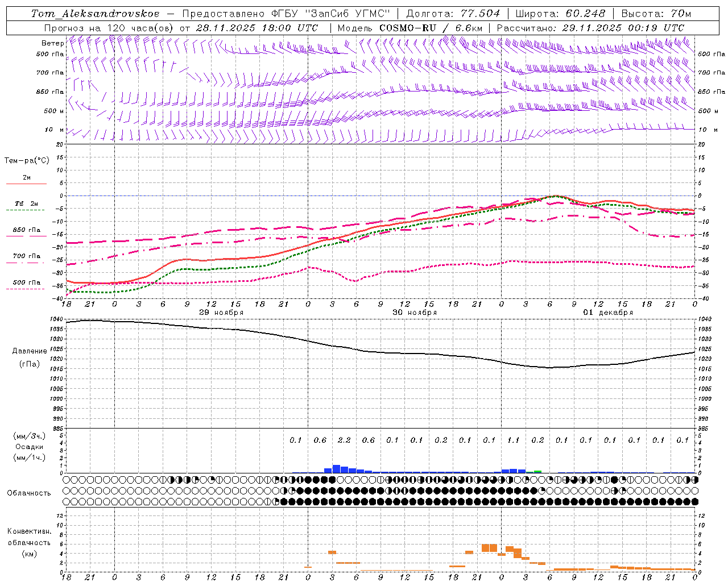Click the '29 ноября' date label

[221, 313]
